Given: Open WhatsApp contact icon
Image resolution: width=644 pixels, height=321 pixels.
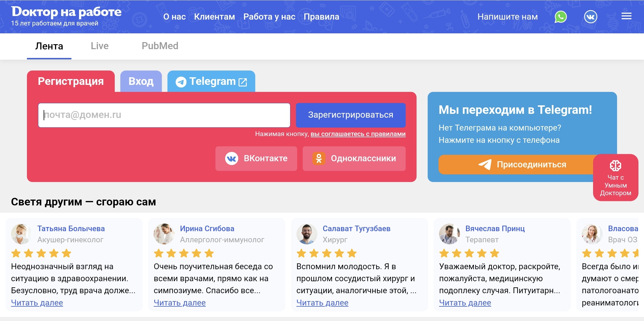Looking at the screenshot, I should [x=561, y=17].
